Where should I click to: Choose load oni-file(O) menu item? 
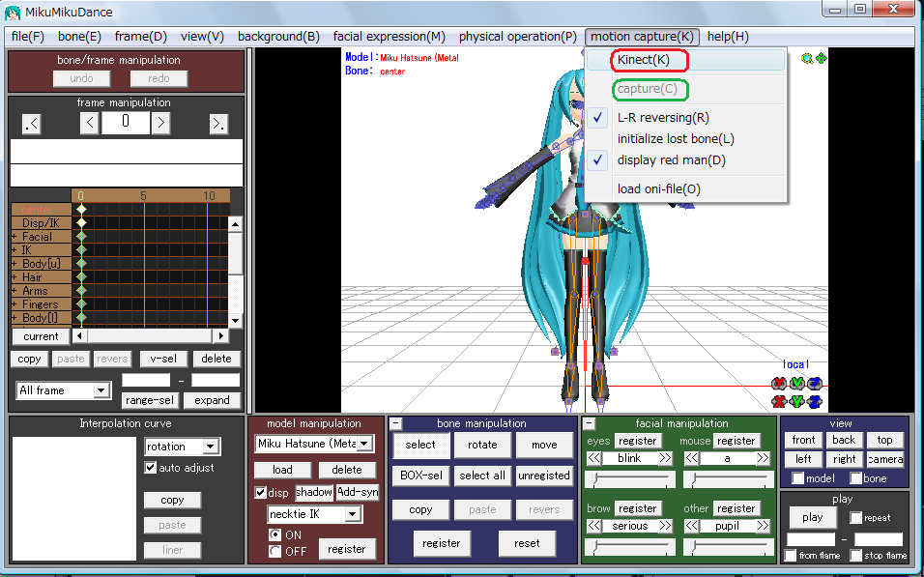click(686, 188)
